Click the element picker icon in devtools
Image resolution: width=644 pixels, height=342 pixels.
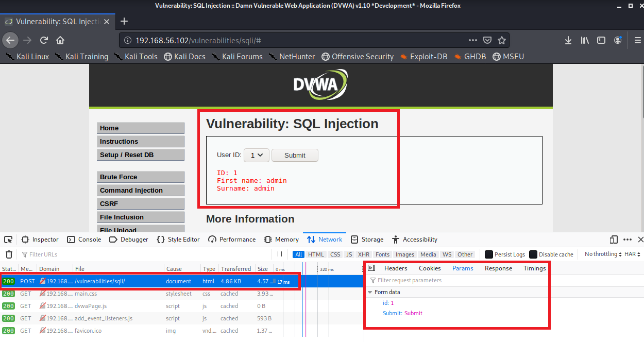click(x=8, y=240)
